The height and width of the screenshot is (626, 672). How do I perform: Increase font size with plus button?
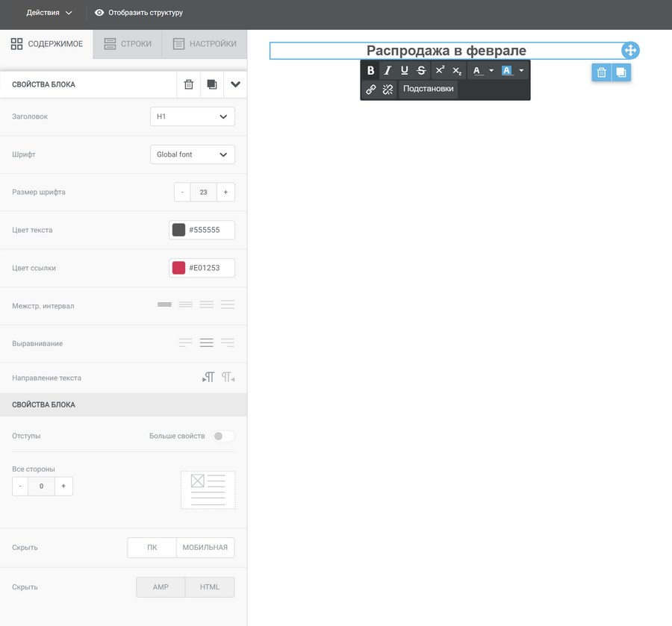pyautogui.click(x=225, y=193)
